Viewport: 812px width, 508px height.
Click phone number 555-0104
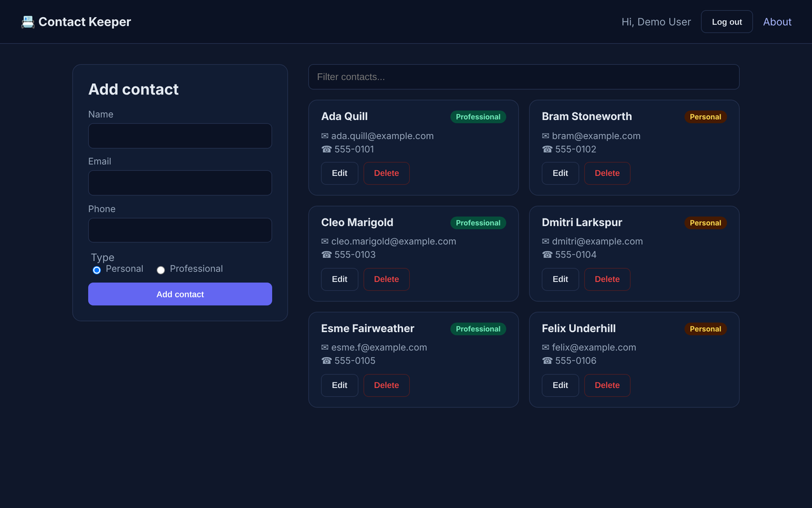tap(576, 255)
